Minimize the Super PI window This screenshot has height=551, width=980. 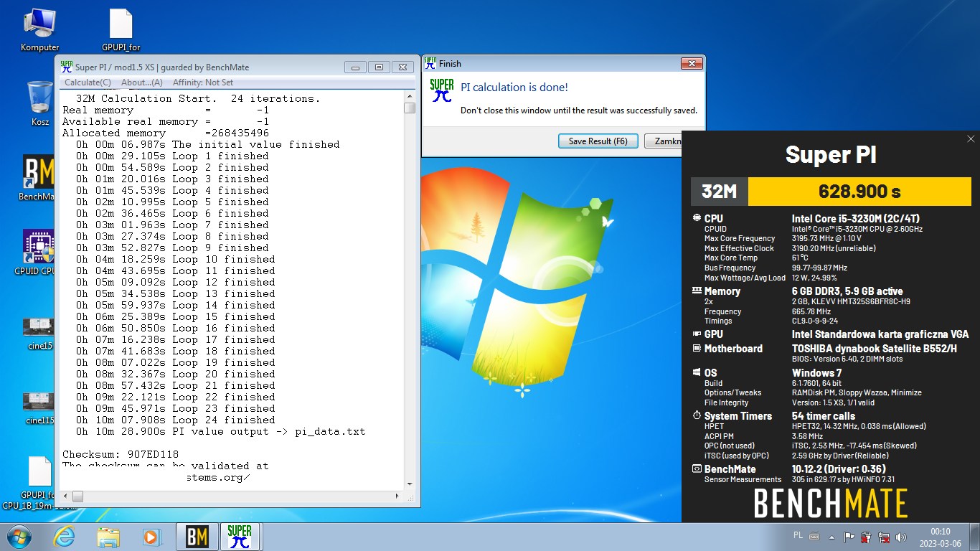click(x=356, y=67)
